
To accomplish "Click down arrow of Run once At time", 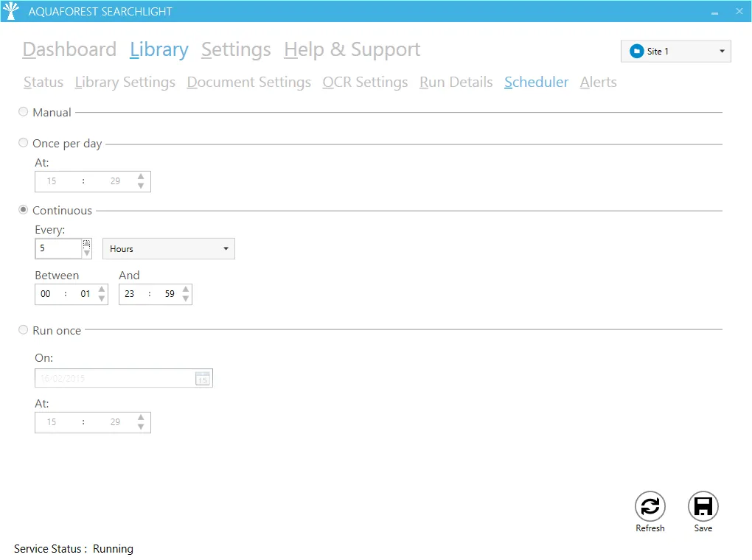I will click(x=141, y=427).
